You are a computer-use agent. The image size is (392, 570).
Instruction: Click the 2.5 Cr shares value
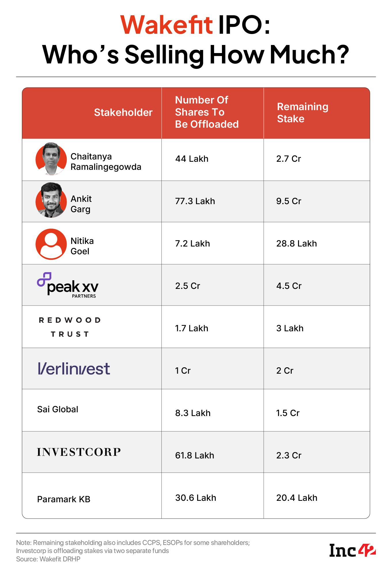click(188, 286)
